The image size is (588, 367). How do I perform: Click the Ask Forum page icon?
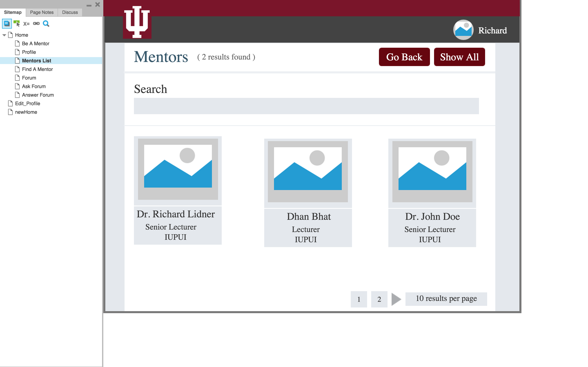[x=17, y=86]
